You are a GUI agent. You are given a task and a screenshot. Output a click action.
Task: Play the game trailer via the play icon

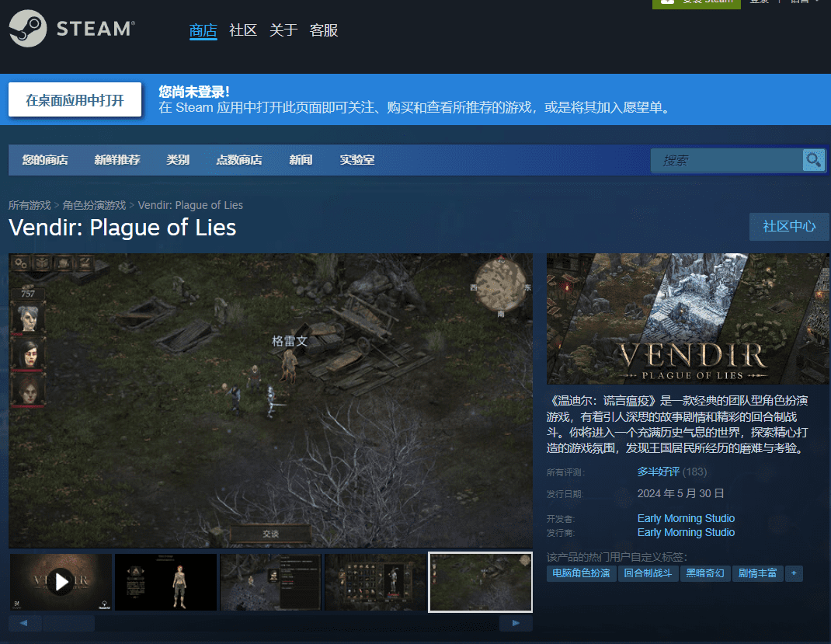[x=61, y=581]
